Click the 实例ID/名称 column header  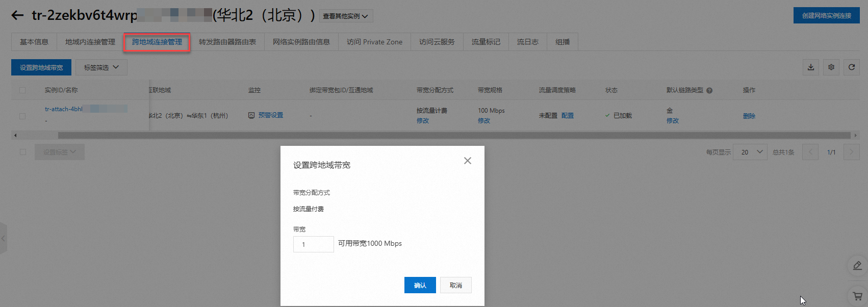point(61,90)
